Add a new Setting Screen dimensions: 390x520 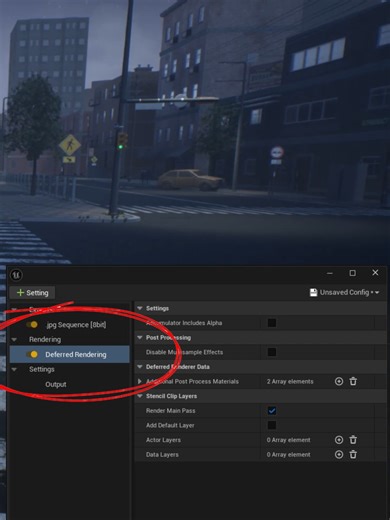(32, 293)
